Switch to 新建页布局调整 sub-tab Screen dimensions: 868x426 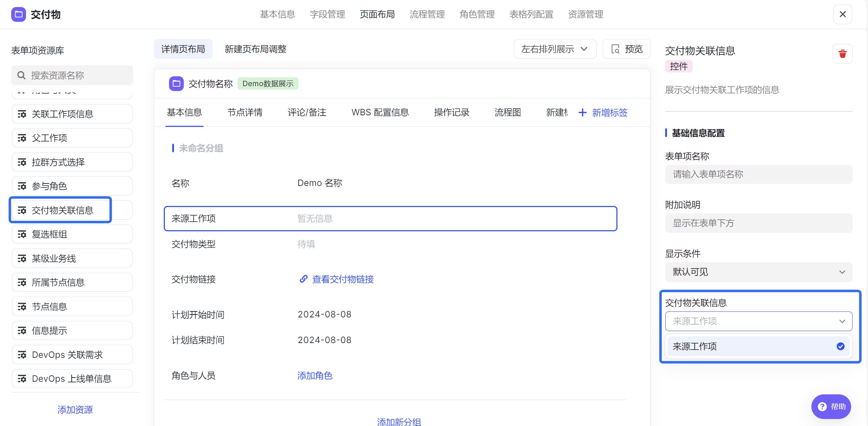[255, 49]
